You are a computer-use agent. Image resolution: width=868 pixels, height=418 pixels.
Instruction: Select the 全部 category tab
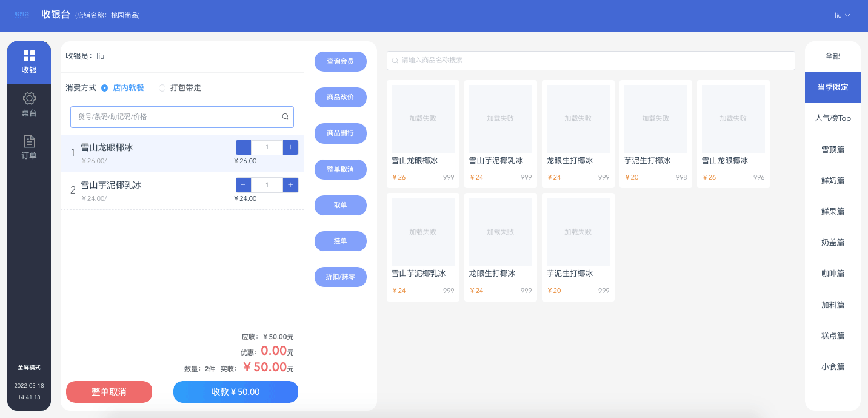[833, 56]
